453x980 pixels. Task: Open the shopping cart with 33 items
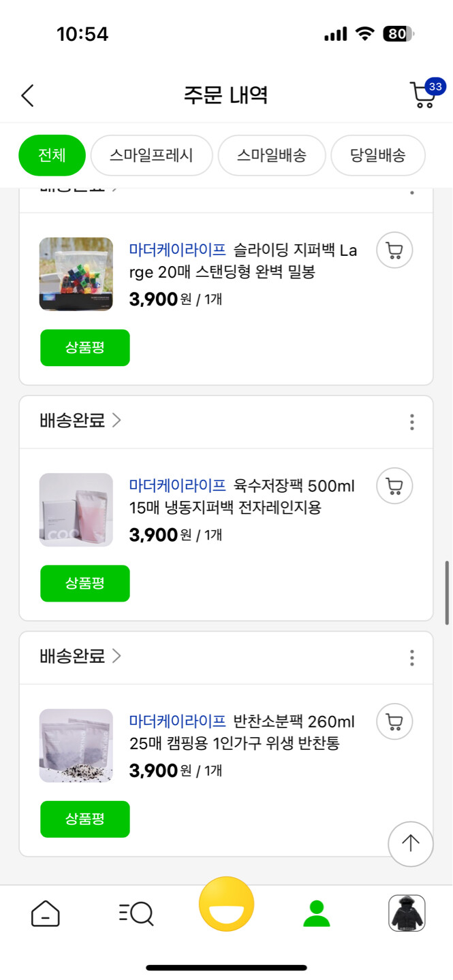(x=423, y=95)
